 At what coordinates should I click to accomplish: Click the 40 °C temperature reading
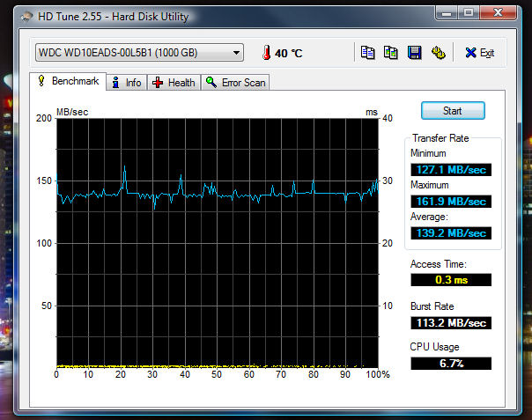tap(288, 53)
